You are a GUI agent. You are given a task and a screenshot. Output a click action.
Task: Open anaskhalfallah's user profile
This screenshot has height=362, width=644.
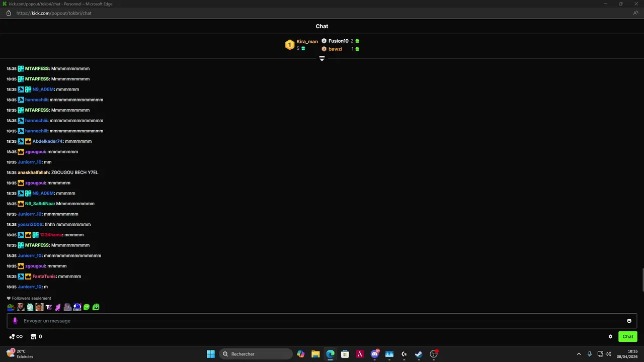click(x=33, y=172)
